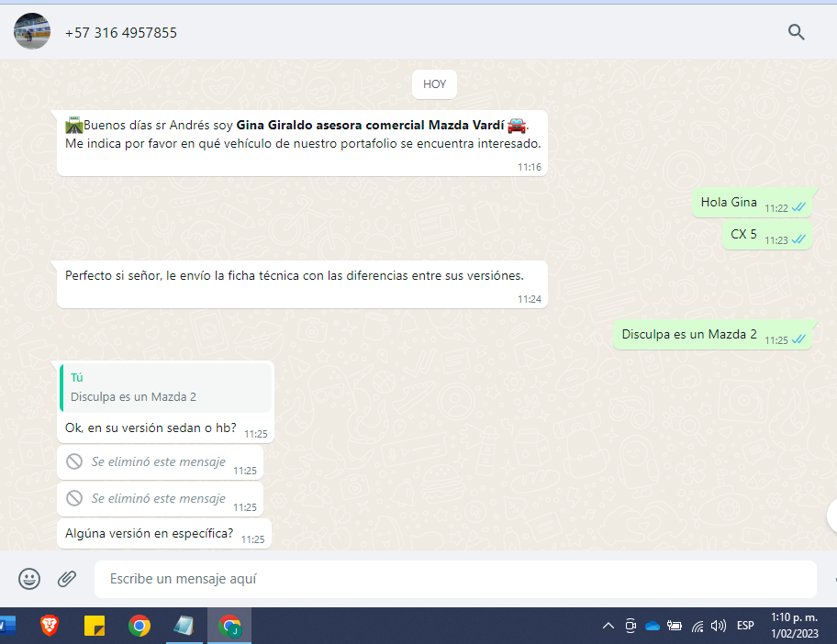Click the 11:24 timestamp
This screenshot has height=644, width=837.
point(530,299)
